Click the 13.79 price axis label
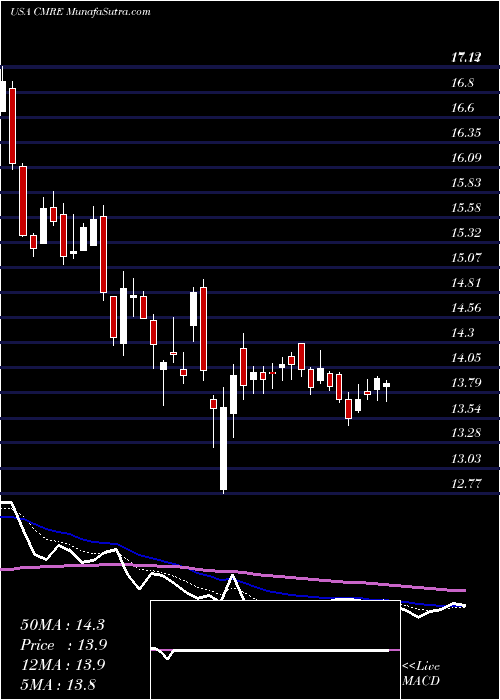Viewport: 500px width, 700px height. (466, 383)
